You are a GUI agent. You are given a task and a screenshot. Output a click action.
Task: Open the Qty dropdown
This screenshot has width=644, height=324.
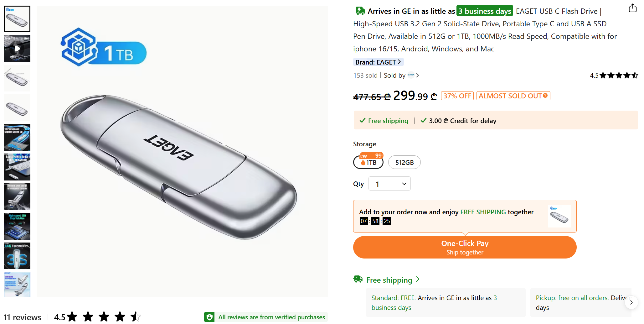click(389, 184)
